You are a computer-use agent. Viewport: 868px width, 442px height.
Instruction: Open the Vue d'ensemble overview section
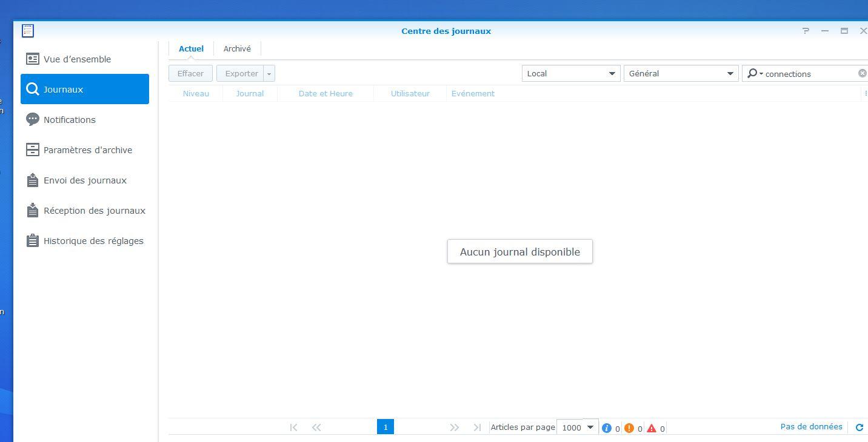click(x=77, y=59)
